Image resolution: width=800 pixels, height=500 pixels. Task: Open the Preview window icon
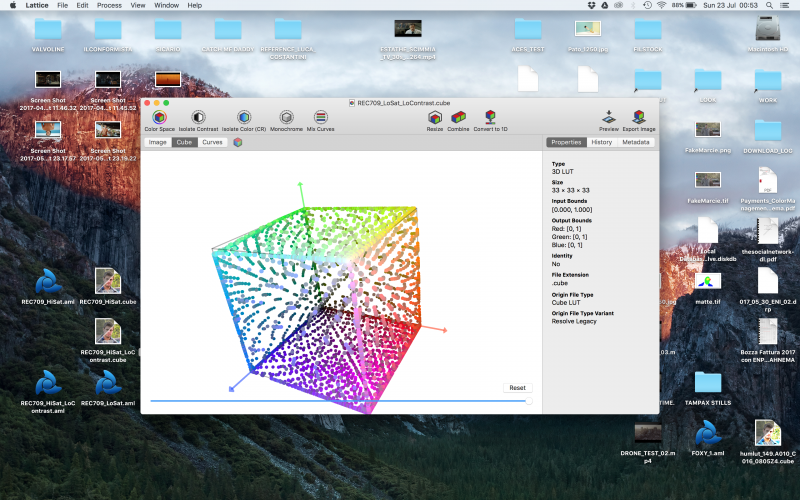(608, 118)
